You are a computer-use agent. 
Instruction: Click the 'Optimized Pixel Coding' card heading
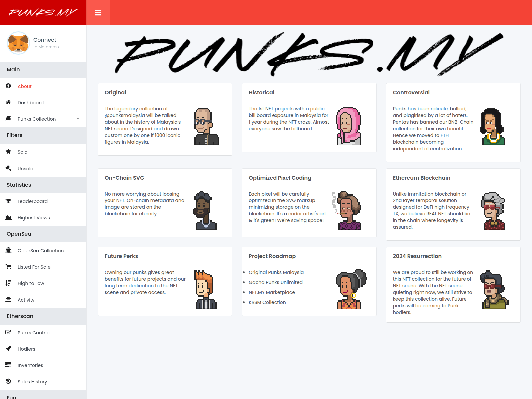280,178
